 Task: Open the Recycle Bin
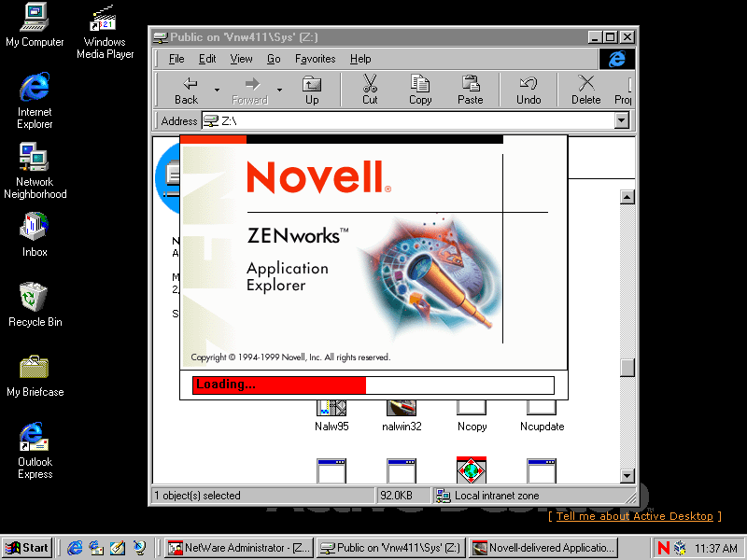pos(35,305)
